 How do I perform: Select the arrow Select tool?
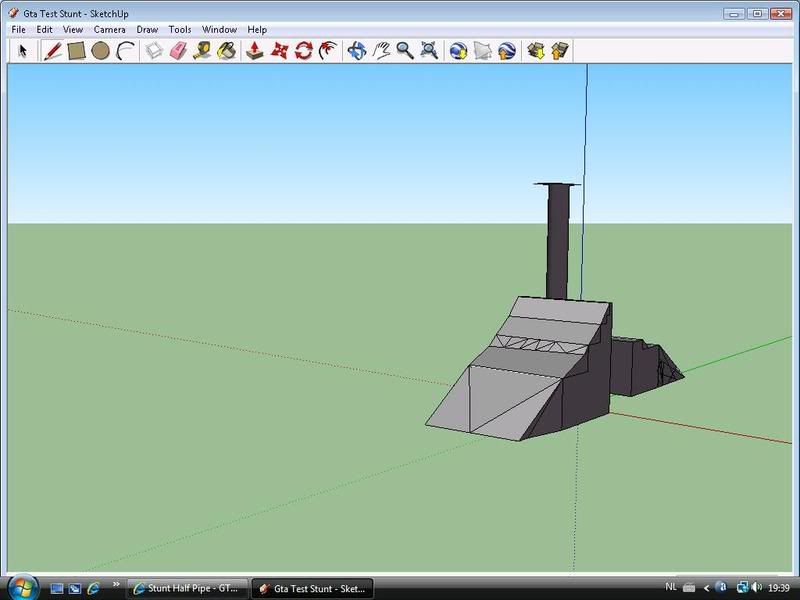coord(22,51)
